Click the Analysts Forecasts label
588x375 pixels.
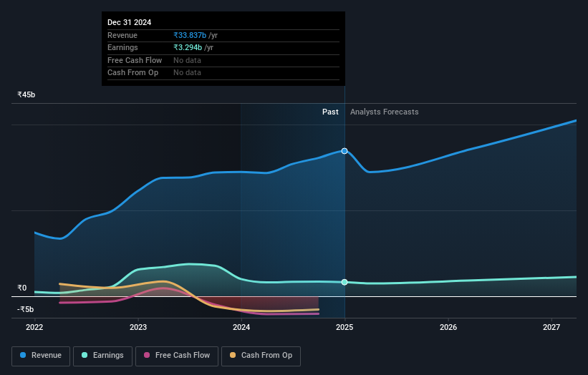click(x=385, y=112)
